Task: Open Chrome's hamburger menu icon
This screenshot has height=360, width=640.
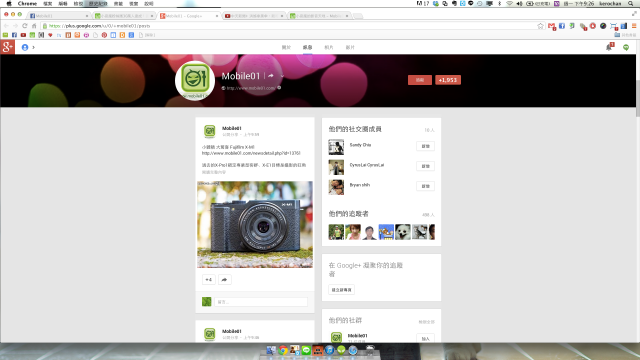Action: 634,26
